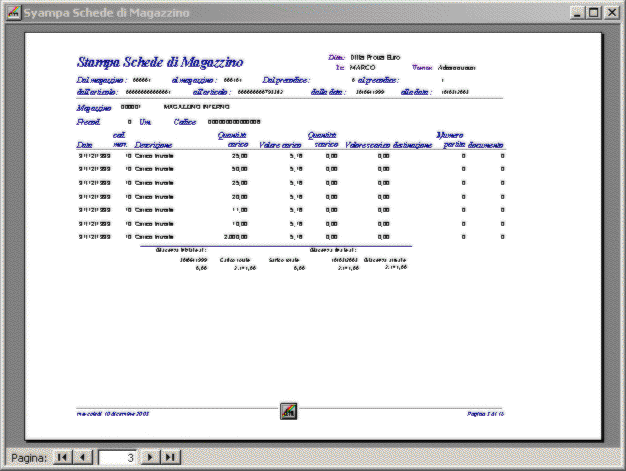Close the Stampa Schede di Magazzino window
This screenshot has height=471, width=626.
coord(612,13)
